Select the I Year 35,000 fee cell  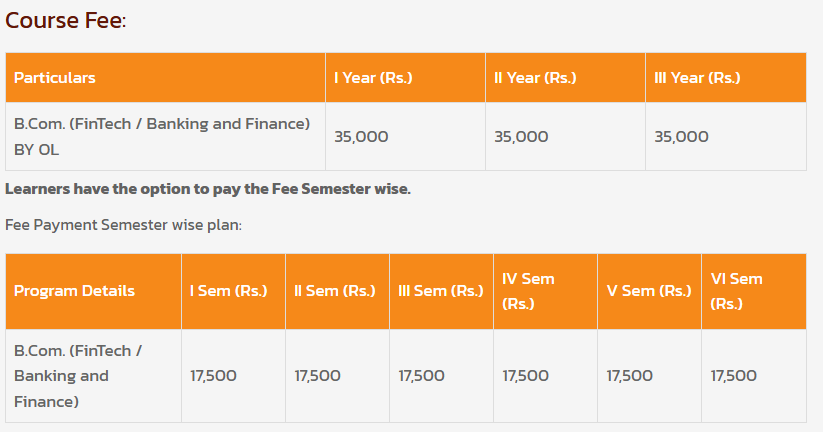point(361,136)
